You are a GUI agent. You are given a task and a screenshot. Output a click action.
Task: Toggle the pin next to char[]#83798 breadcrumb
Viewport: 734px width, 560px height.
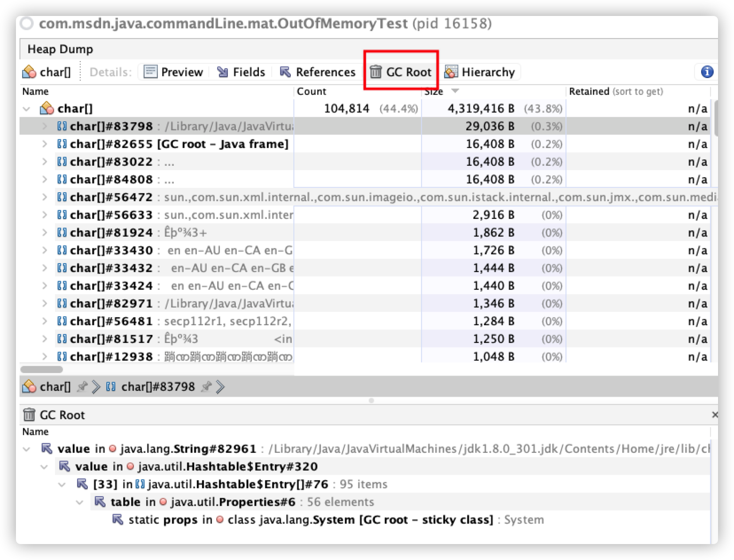(x=205, y=386)
